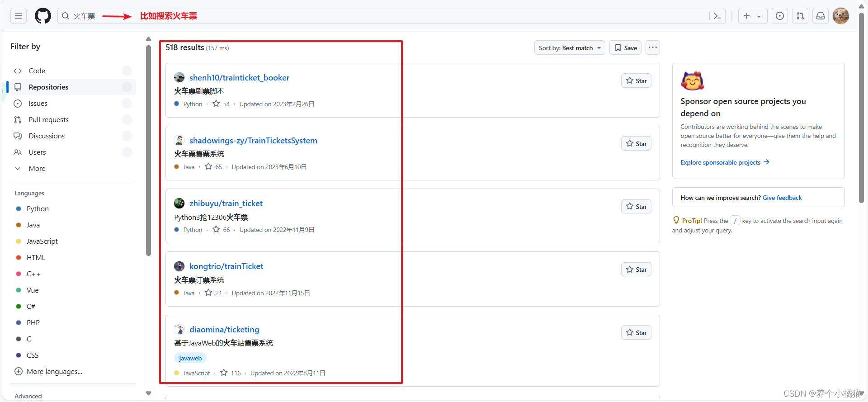
Task: Filter by CSS language
Action: 33,355
